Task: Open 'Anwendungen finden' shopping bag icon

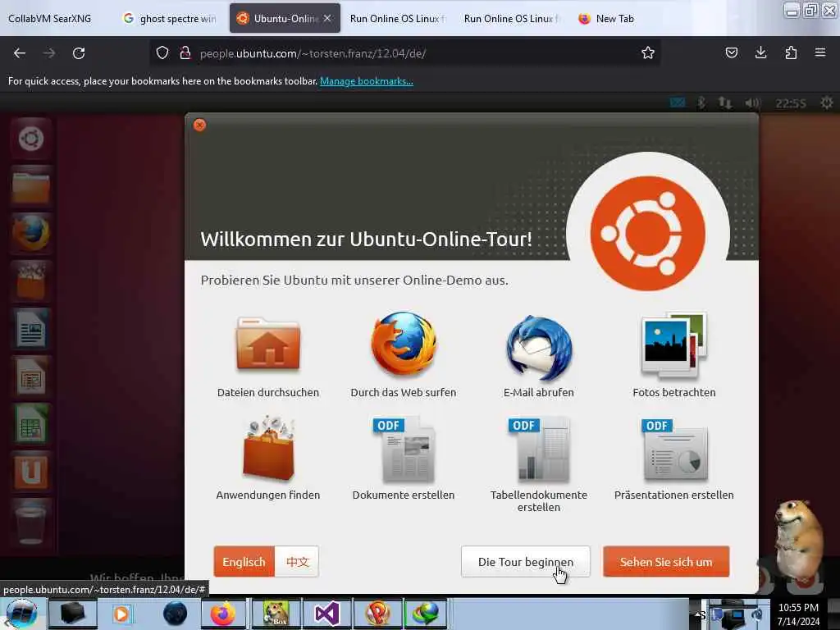Action: tap(268, 447)
